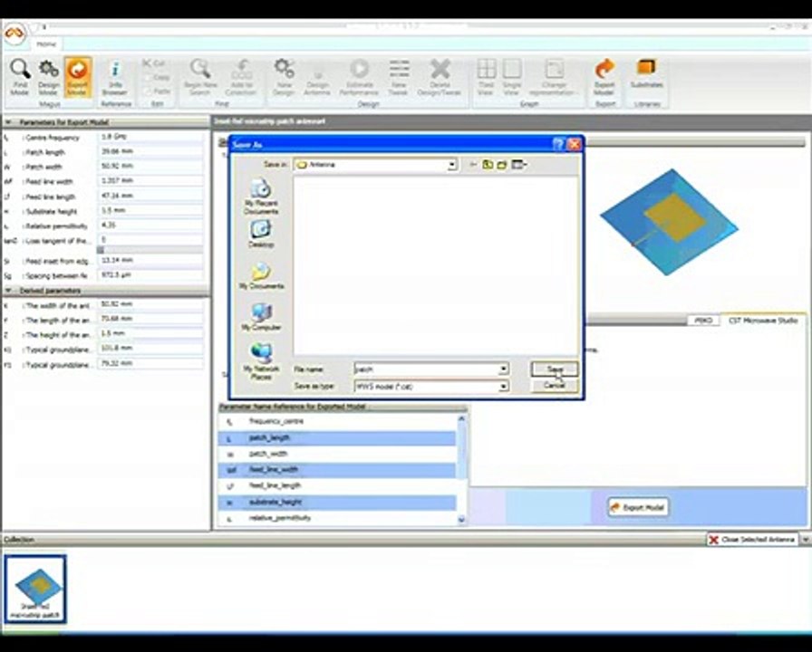The width and height of the screenshot is (812, 652).
Task: Click the Cut command in Edit group
Action: 154,63
